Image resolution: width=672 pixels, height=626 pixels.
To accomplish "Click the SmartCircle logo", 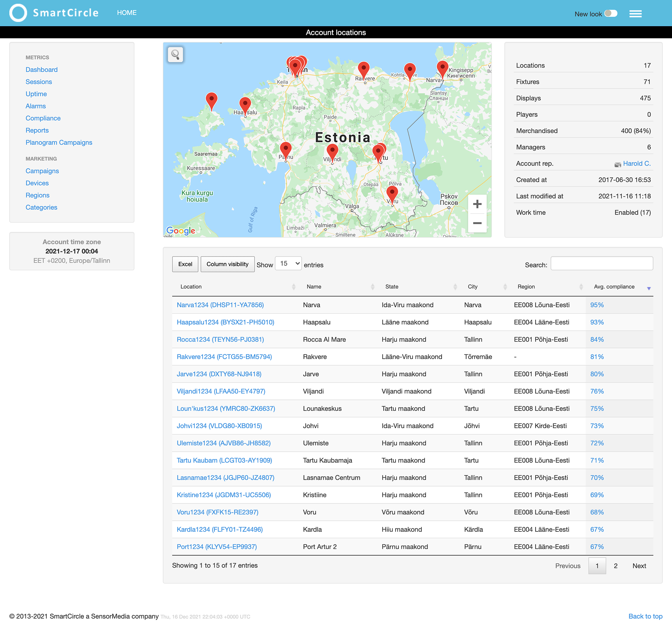I will tap(54, 13).
